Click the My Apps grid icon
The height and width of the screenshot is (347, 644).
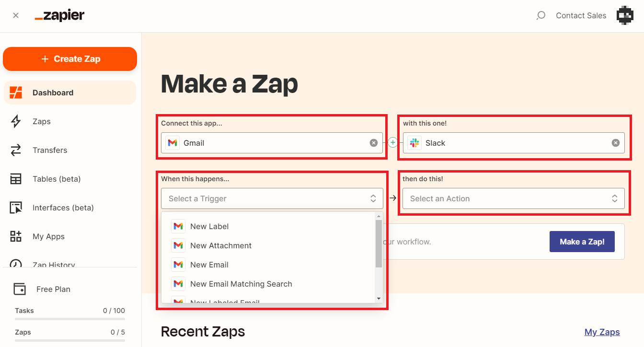coord(16,236)
